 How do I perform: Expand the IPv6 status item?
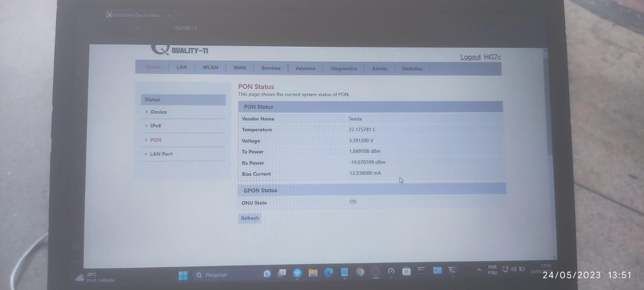[x=156, y=126]
